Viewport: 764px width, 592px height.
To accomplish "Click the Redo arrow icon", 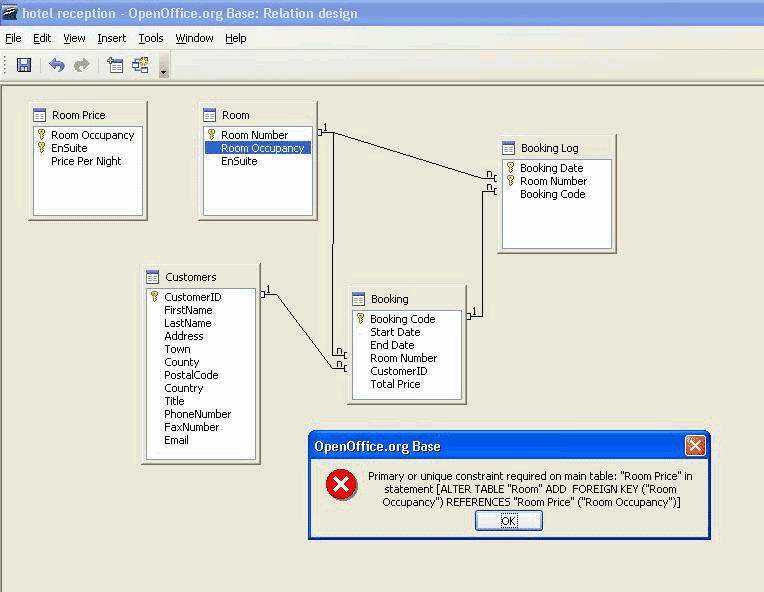I will (x=82, y=65).
